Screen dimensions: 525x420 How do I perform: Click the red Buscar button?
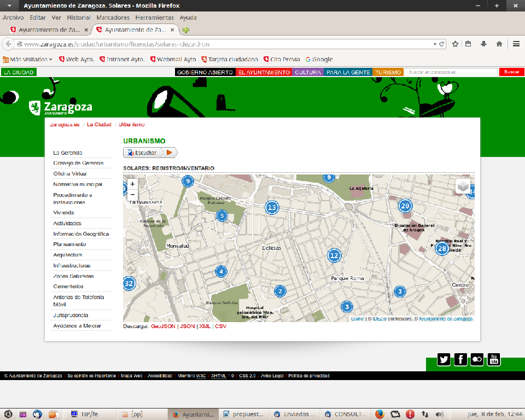[x=511, y=72]
